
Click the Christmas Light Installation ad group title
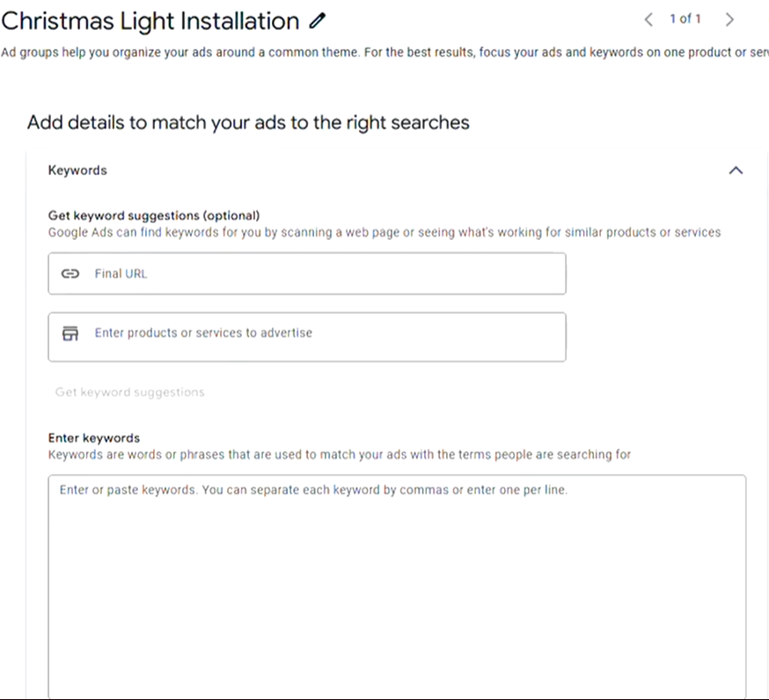[x=150, y=21]
